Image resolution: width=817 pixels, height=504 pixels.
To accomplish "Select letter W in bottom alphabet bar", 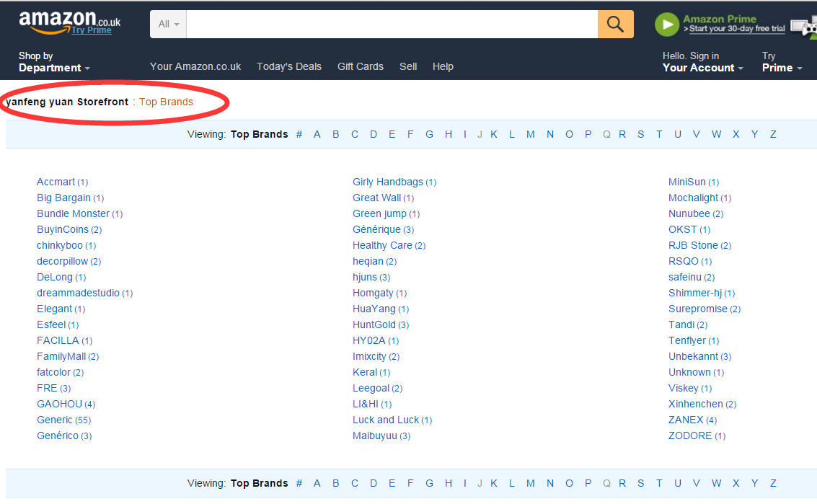I will click(717, 484).
